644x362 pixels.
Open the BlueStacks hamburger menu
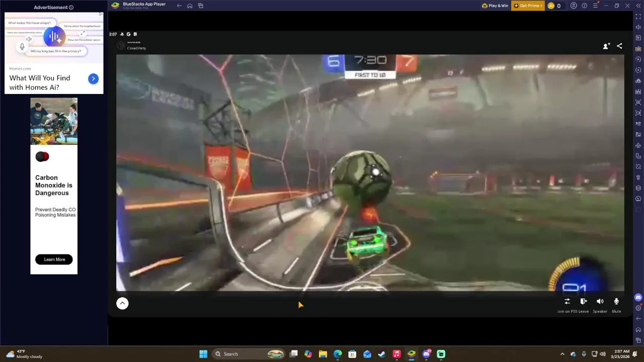[595, 6]
